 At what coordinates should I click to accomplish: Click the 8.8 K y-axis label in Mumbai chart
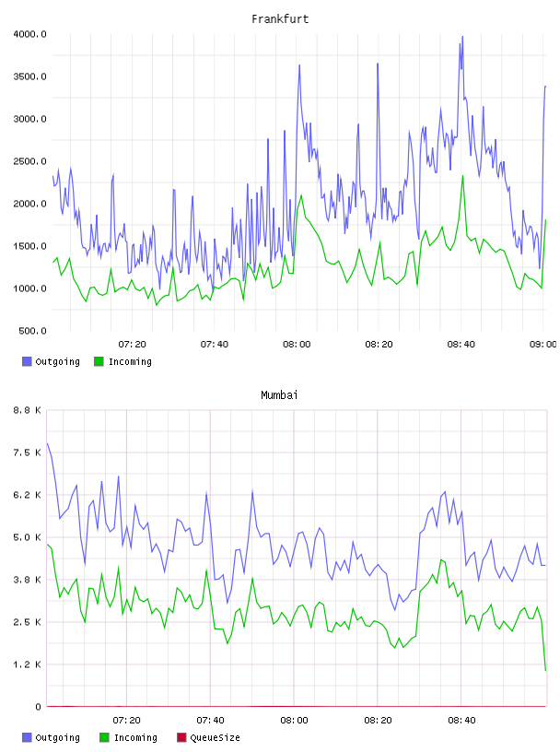(28, 410)
